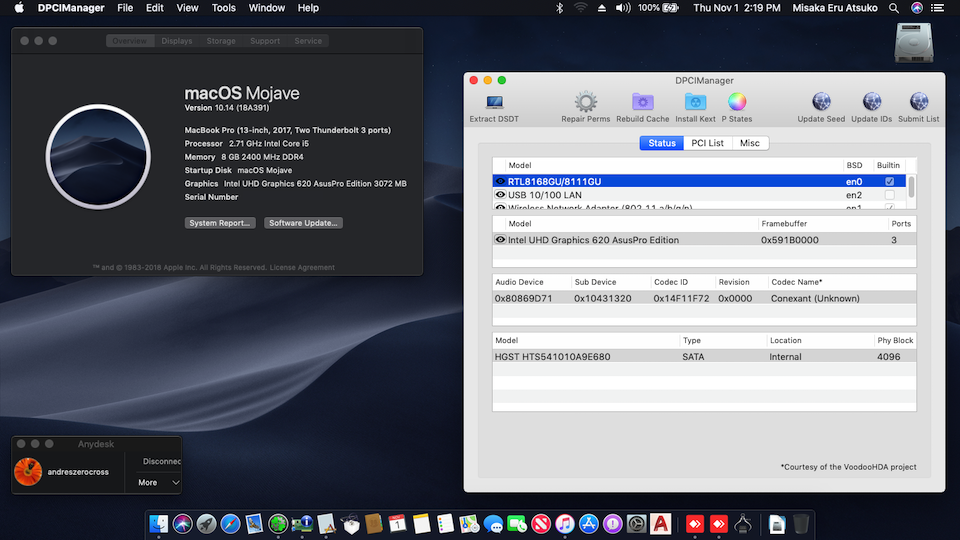Open Notification Center list icon
The image size is (960, 540).
937,8
